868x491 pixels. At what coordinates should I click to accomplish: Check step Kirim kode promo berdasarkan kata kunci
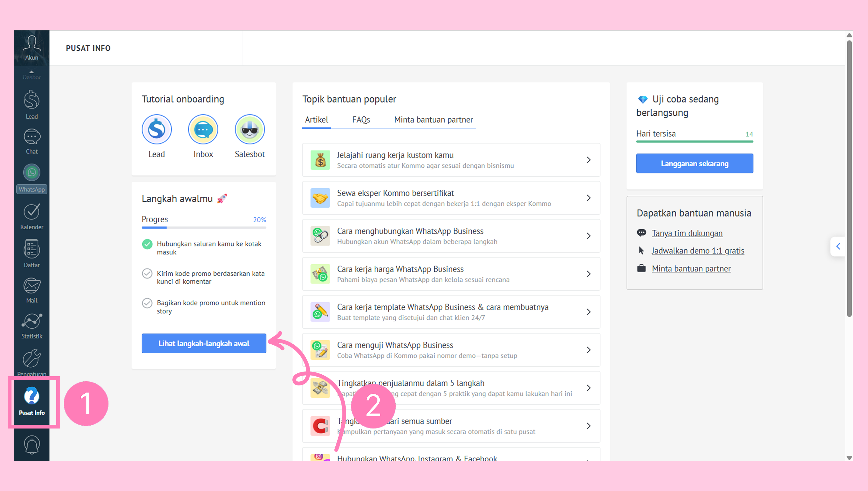147,274
